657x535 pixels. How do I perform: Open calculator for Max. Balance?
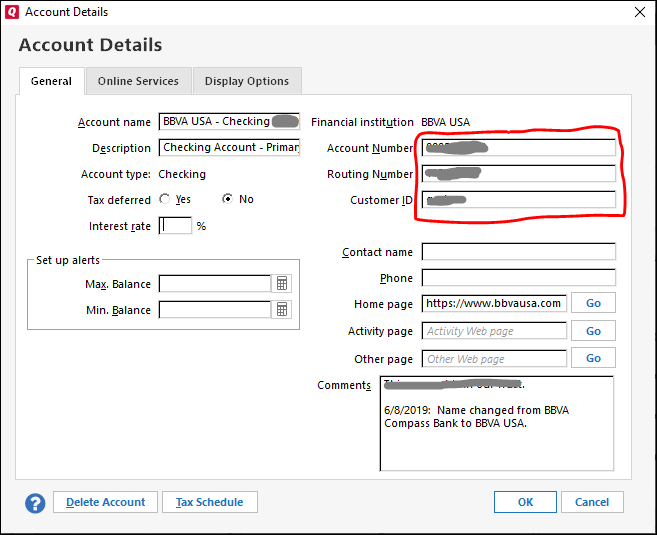pos(282,284)
